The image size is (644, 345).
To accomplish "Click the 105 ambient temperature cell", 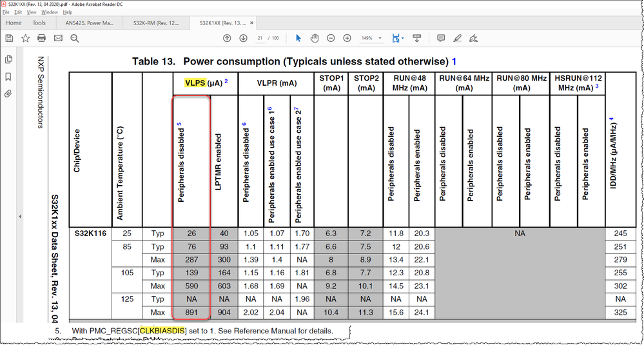I will pos(126,273).
